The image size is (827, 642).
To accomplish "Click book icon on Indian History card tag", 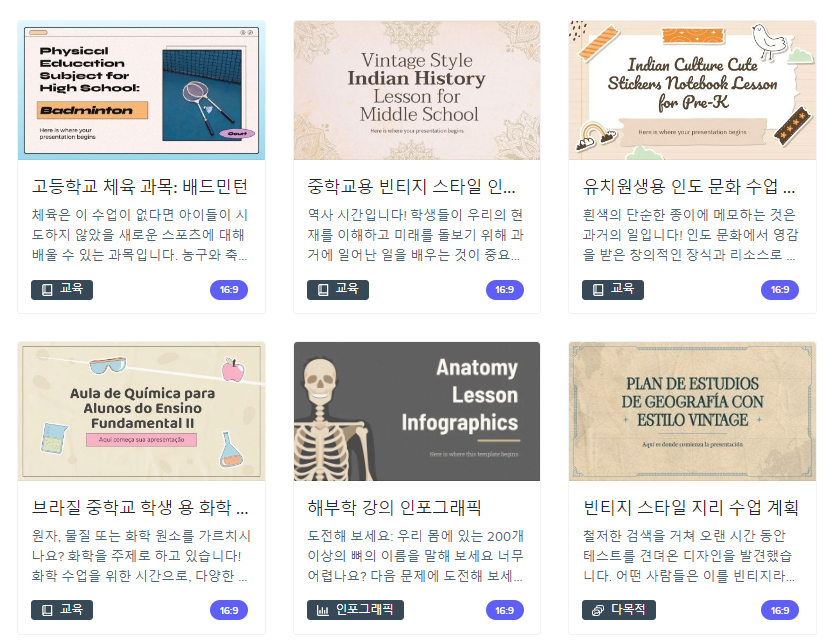I will (x=323, y=290).
